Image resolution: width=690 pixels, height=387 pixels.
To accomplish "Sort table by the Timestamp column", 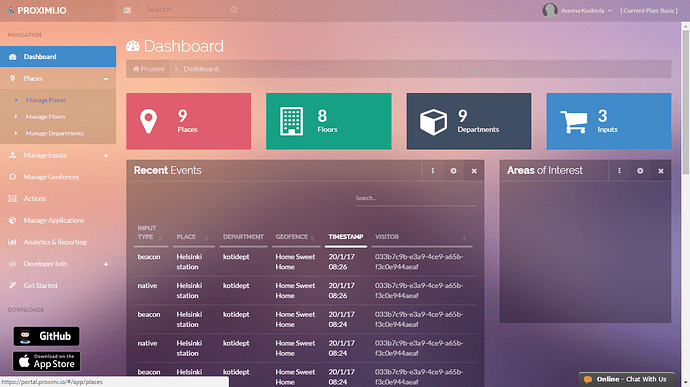I will pyautogui.click(x=345, y=237).
